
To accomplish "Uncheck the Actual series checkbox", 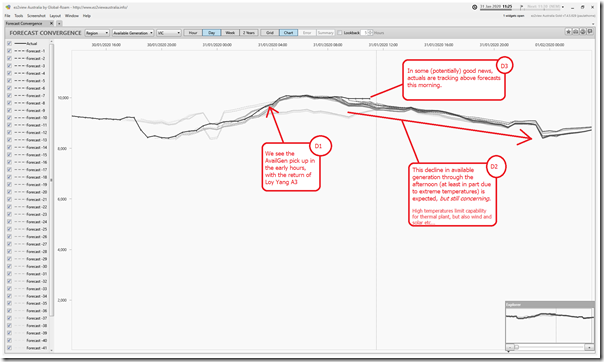I will (x=9, y=44).
